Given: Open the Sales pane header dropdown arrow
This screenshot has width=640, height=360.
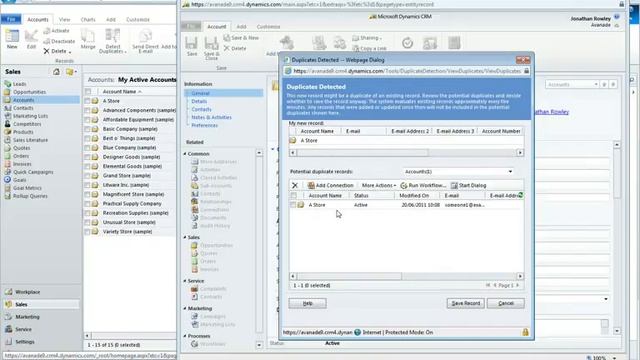Looking at the screenshot, I should (76, 72).
